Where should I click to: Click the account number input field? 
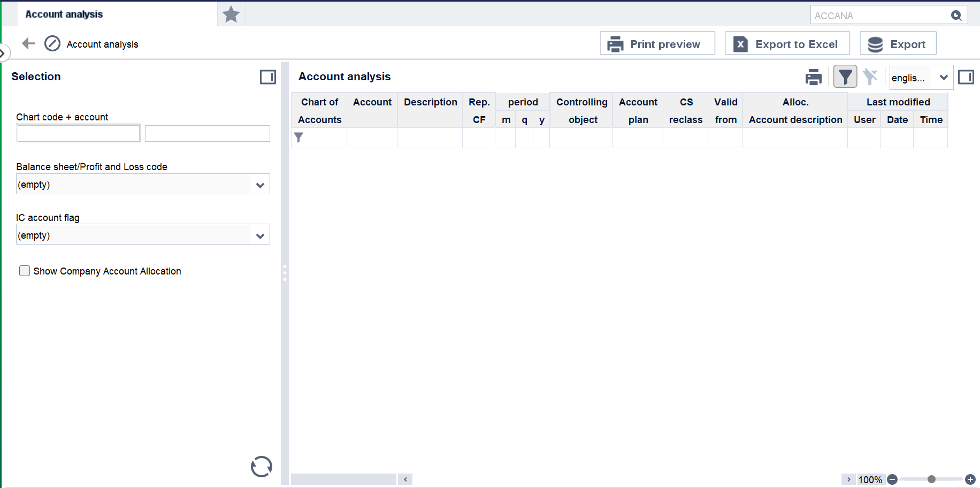(x=208, y=133)
